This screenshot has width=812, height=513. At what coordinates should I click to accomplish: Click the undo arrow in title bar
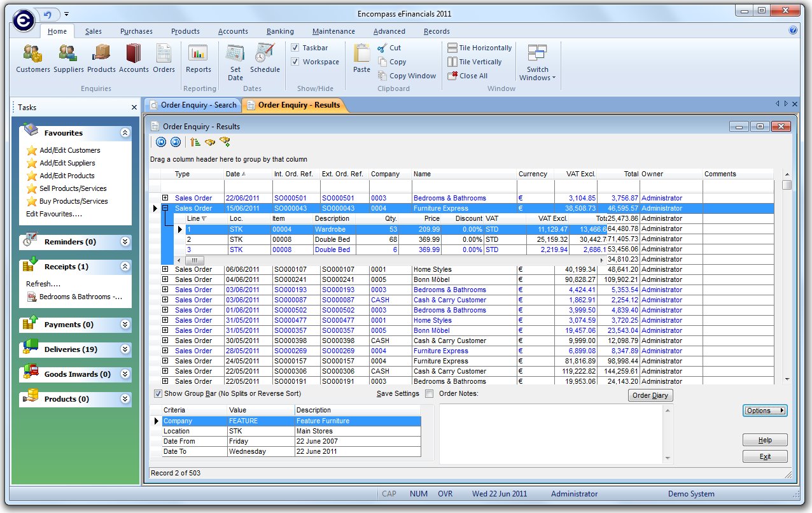(47, 13)
